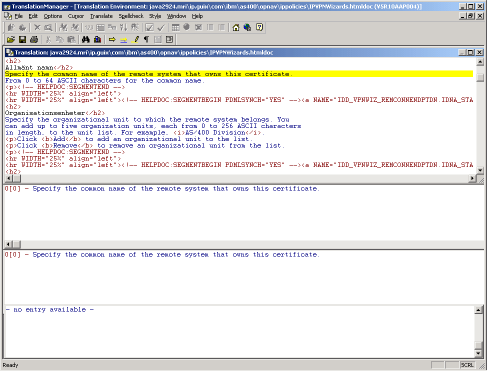
Task: Click the printer icon
Action: click(34, 40)
